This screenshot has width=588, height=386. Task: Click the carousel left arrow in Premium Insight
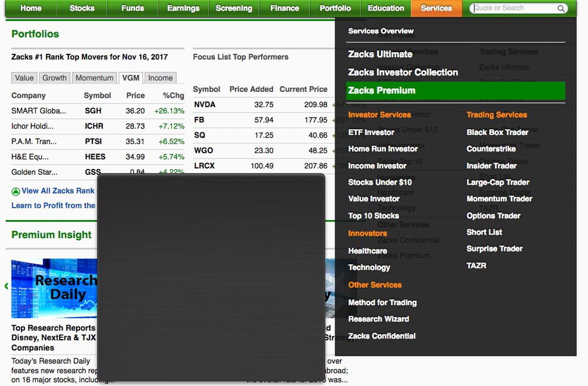coord(6,287)
